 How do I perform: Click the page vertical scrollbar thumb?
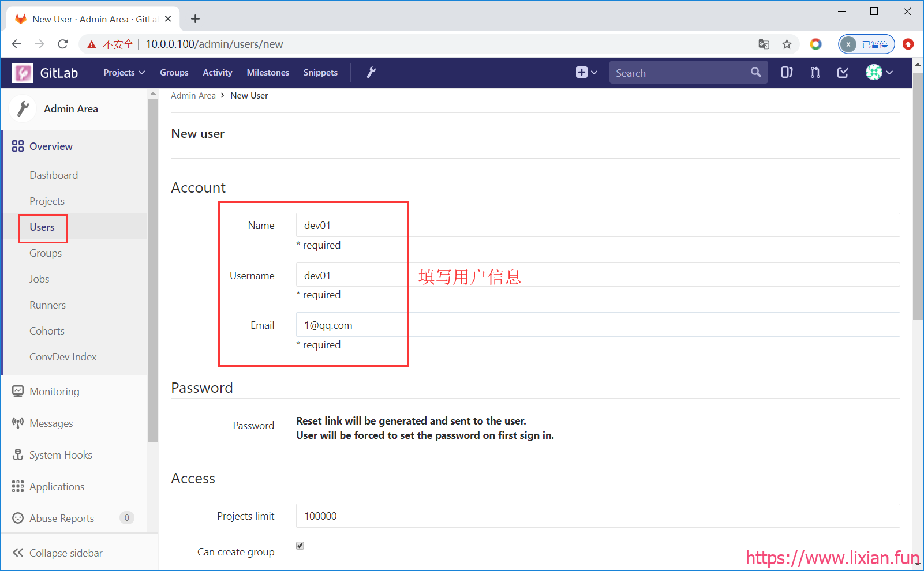pyautogui.click(x=918, y=196)
